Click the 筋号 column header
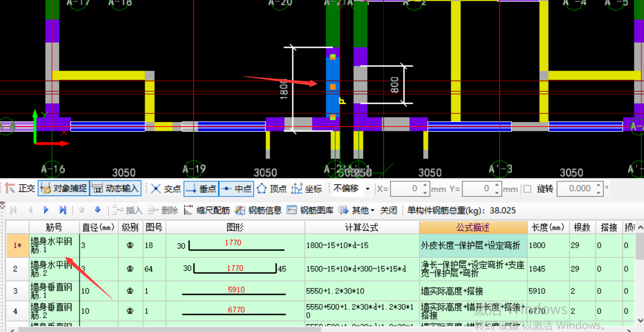 54,227
